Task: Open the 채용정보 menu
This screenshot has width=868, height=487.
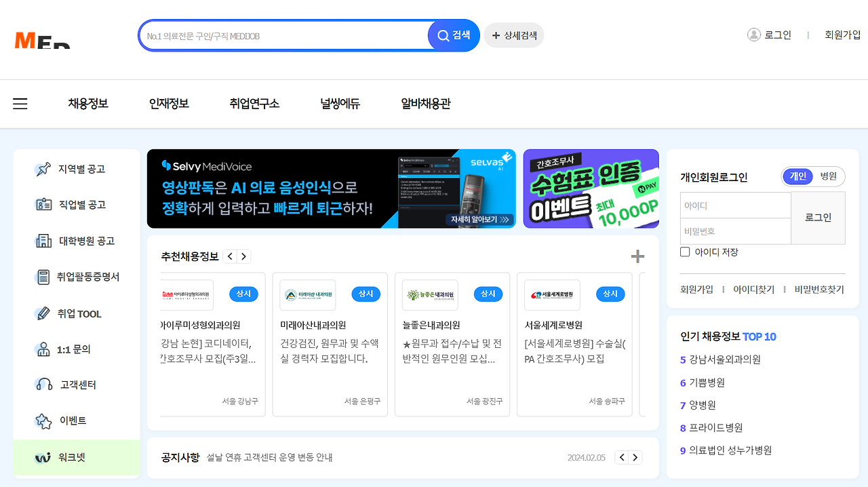Action: click(x=88, y=103)
